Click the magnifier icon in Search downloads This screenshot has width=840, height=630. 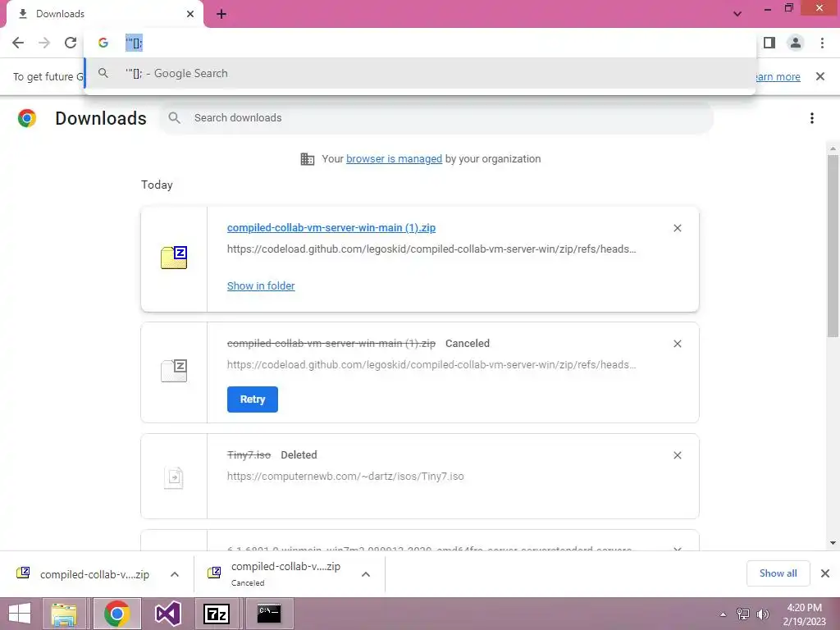pos(174,118)
